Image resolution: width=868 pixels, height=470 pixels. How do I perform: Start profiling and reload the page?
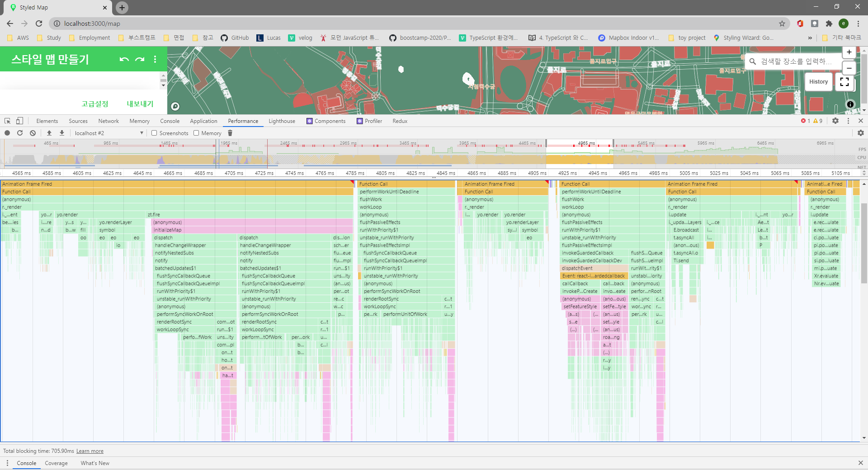click(x=20, y=133)
